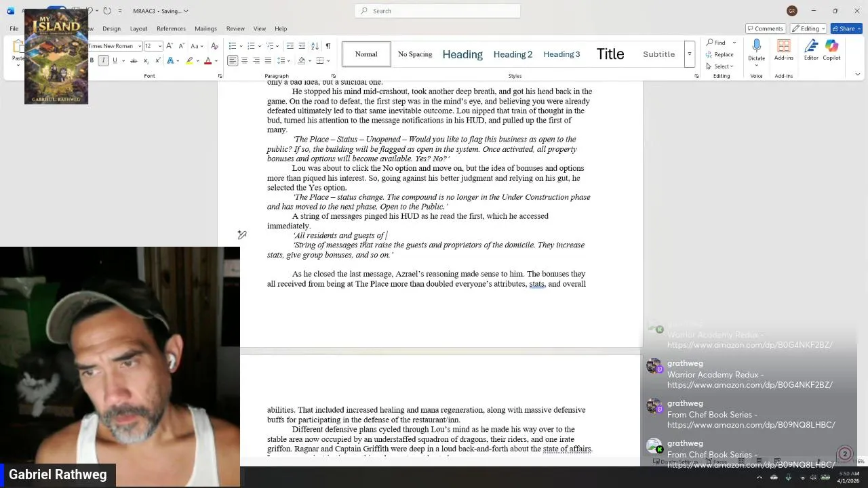The height and width of the screenshot is (488, 868).
Task: Toggle strikethrough formatting
Action: click(x=134, y=60)
